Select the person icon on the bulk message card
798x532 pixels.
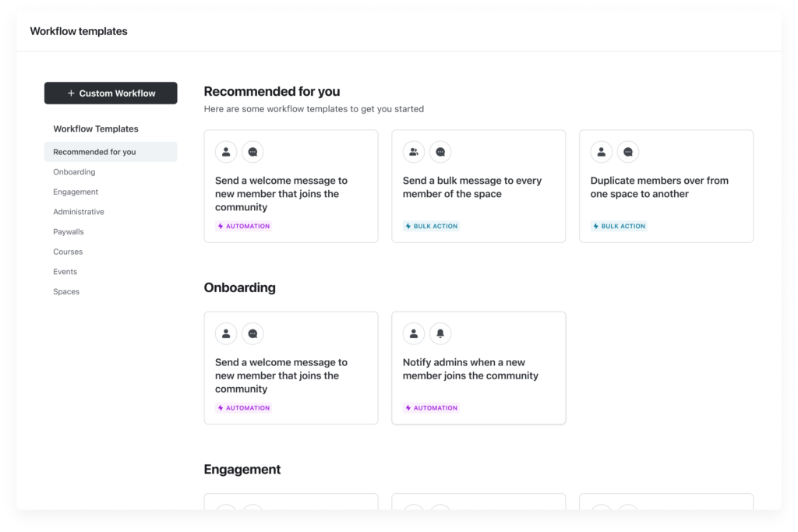click(x=413, y=151)
